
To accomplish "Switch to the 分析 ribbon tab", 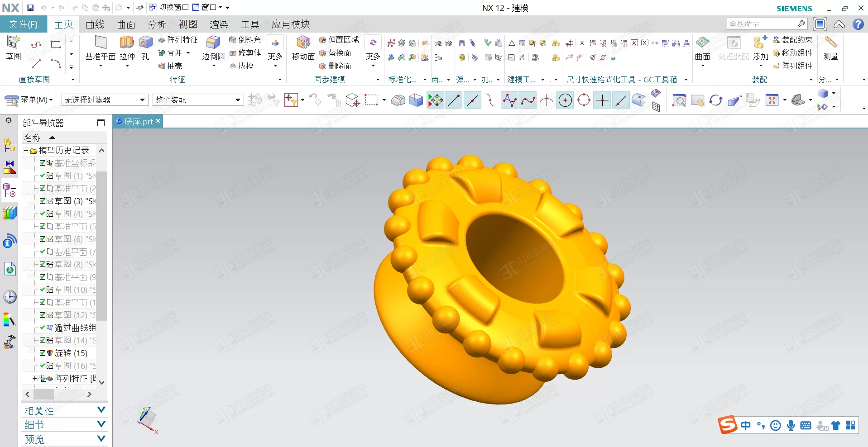I will tap(157, 24).
